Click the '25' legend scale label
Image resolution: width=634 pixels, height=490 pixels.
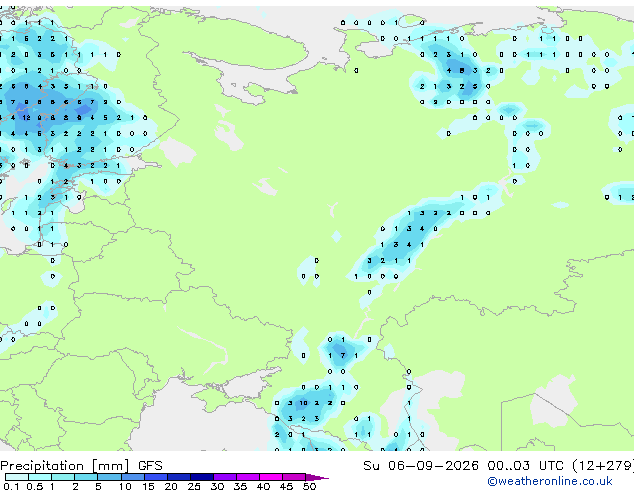coord(194,486)
